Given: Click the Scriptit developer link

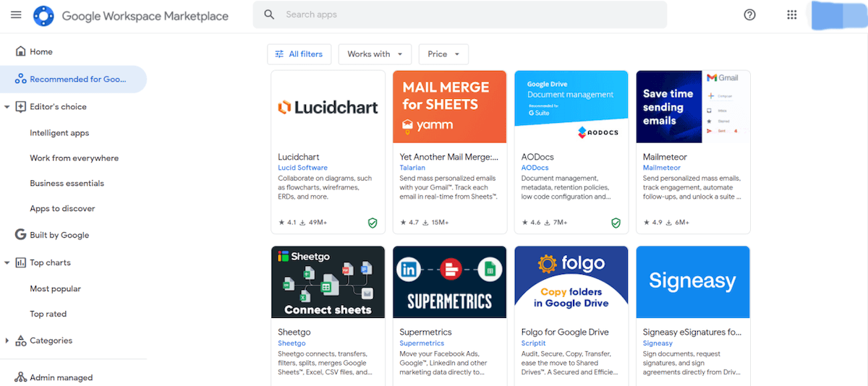Looking at the screenshot, I should click(533, 343).
